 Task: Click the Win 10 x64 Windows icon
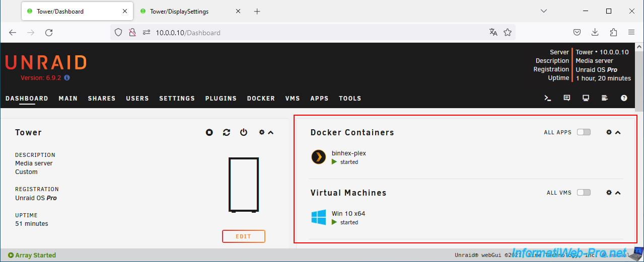pos(318,218)
